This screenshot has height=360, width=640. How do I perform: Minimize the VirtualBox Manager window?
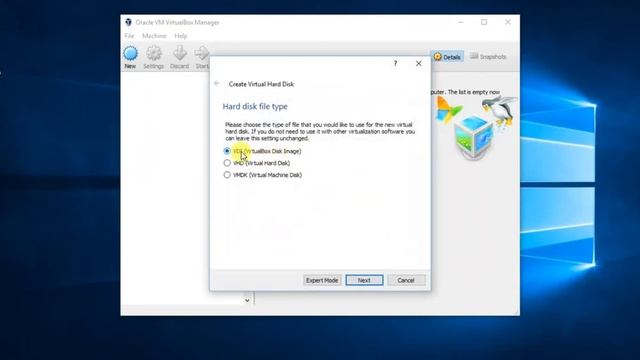tap(460, 22)
